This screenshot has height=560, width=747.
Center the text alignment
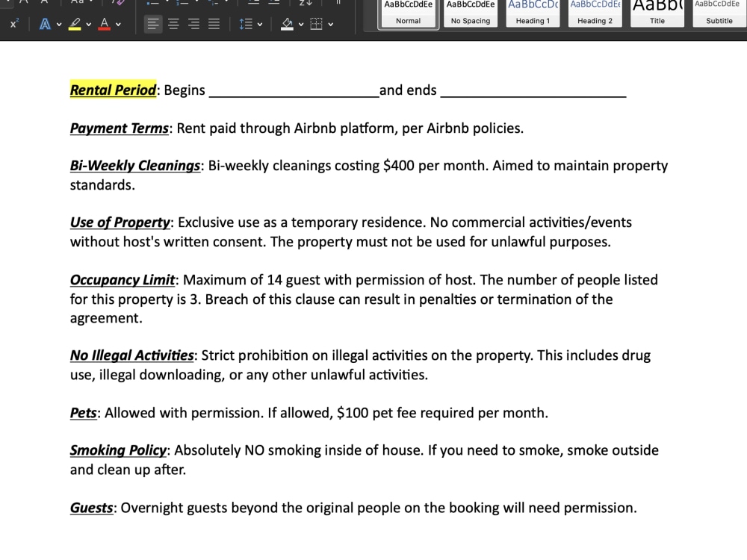(x=173, y=24)
